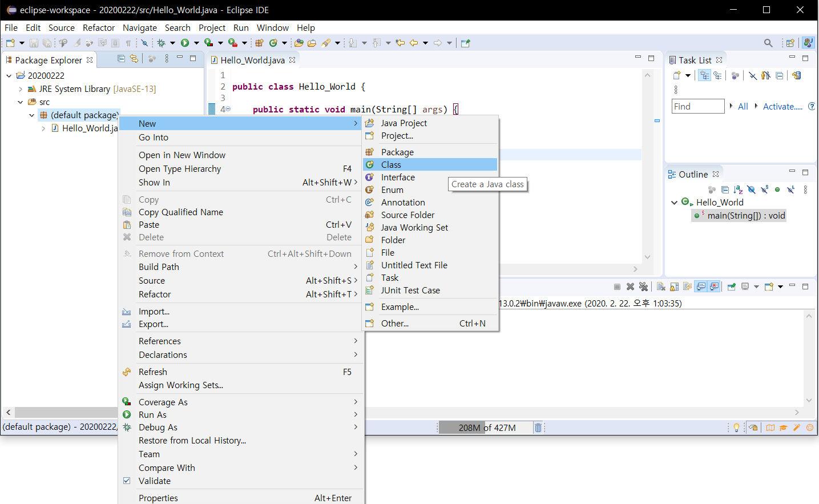Toggle Categorized presentation in Task List
This screenshot has width=819, height=504.
(705, 75)
